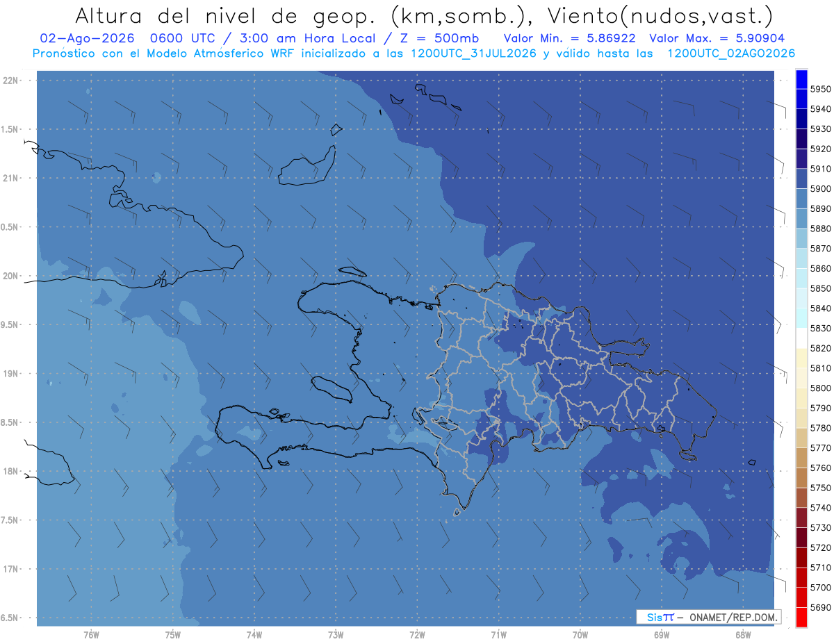Click the legend value '5750'
834x644 pixels.
(821, 488)
